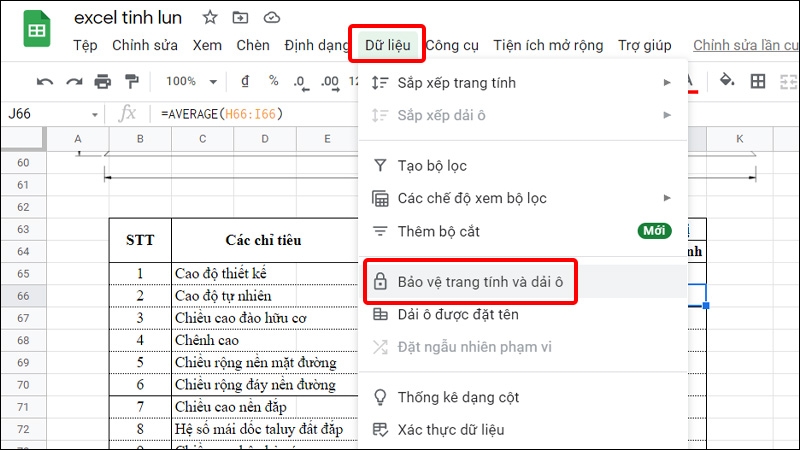Decrease decimal places button
Screen dimensions: 800x450
[301, 83]
